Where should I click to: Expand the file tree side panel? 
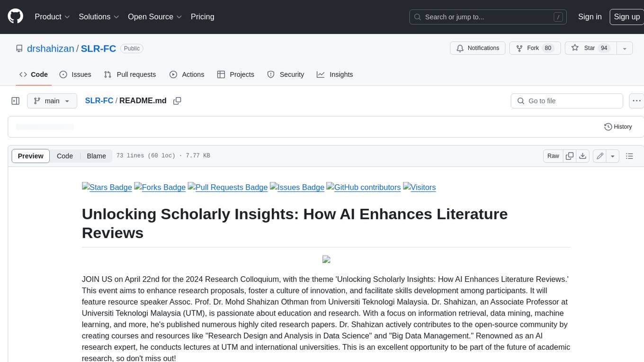[15, 101]
